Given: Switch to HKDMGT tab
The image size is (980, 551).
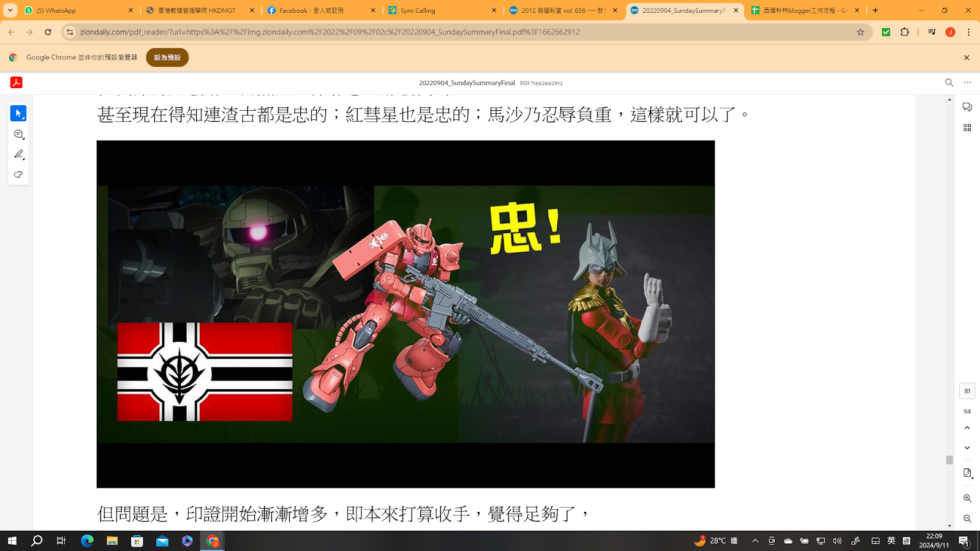Looking at the screenshot, I should [200, 10].
